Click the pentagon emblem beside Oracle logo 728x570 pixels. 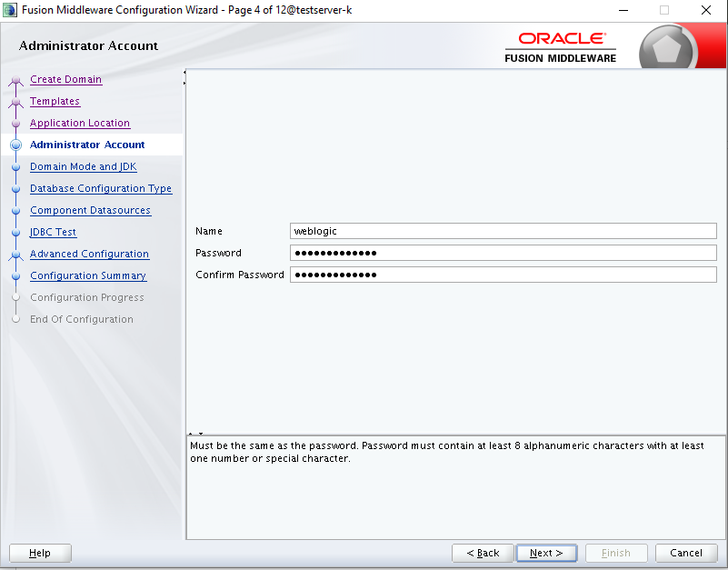pyautogui.click(x=668, y=48)
